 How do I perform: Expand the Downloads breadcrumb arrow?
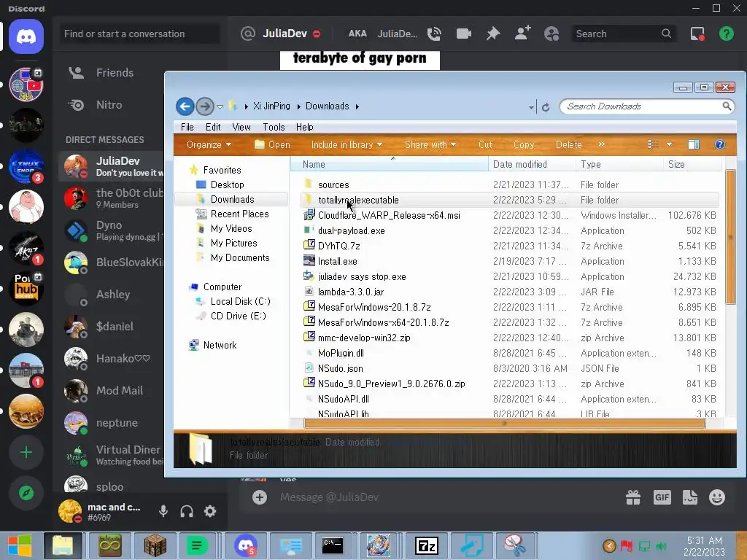(357, 106)
